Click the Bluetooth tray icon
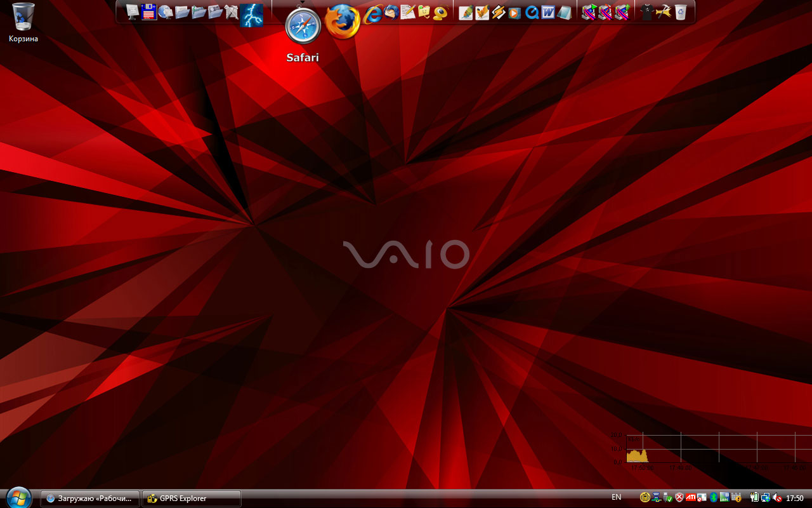The image size is (812, 508). tap(713, 498)
